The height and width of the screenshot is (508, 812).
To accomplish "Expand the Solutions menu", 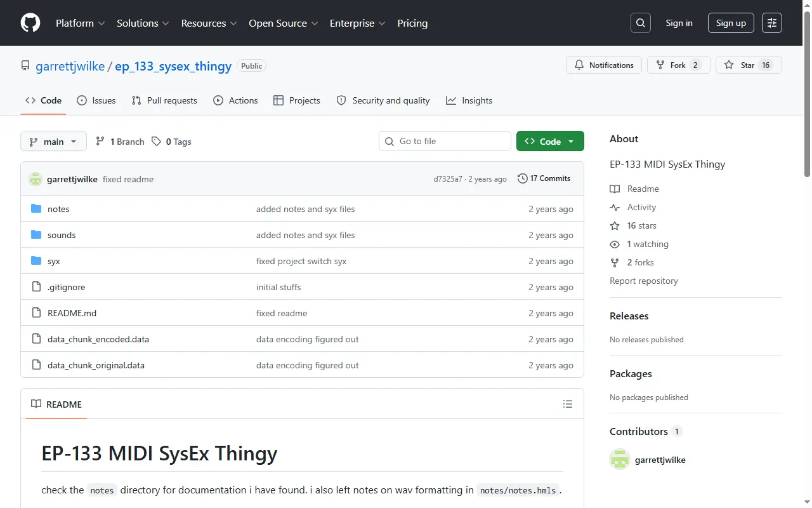I will pyautogui.click(x=143, y=23).
